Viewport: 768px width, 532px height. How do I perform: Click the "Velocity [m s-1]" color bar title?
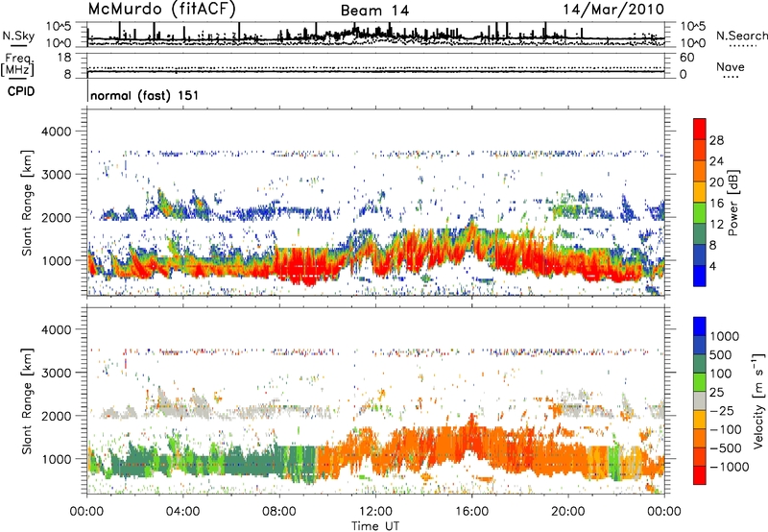[758, 400]
